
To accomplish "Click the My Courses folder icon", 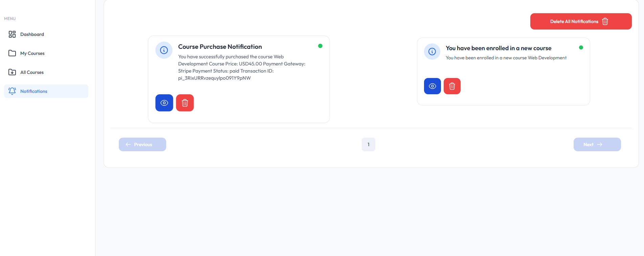I will click(x=12, y=53).
